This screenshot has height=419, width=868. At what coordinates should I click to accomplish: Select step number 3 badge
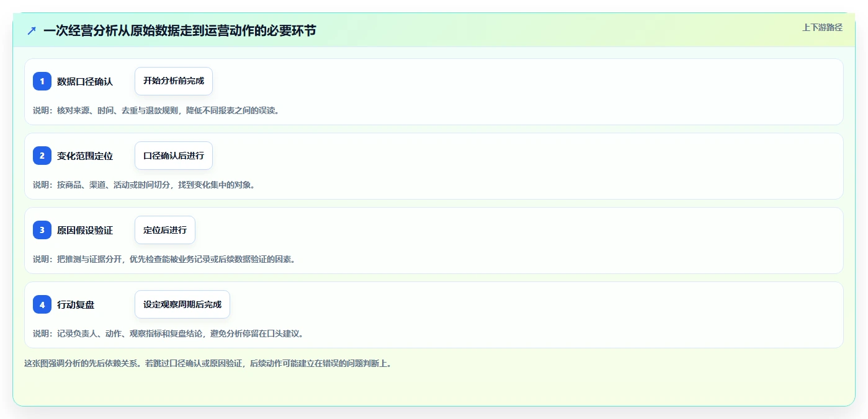tap(42, 230)
